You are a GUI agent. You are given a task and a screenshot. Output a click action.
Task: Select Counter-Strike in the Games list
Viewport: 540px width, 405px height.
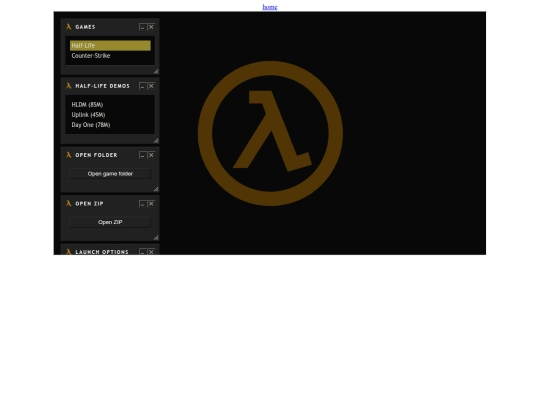point(110,56)
